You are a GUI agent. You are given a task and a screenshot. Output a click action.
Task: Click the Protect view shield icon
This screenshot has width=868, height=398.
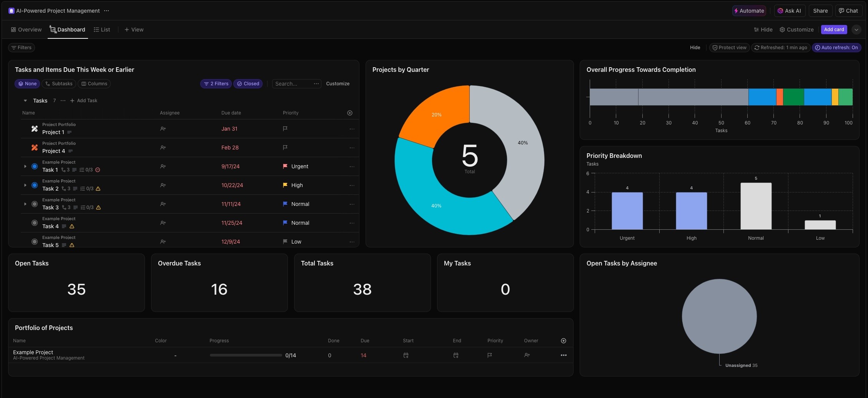pyautogui.click(x=715, y=47)
